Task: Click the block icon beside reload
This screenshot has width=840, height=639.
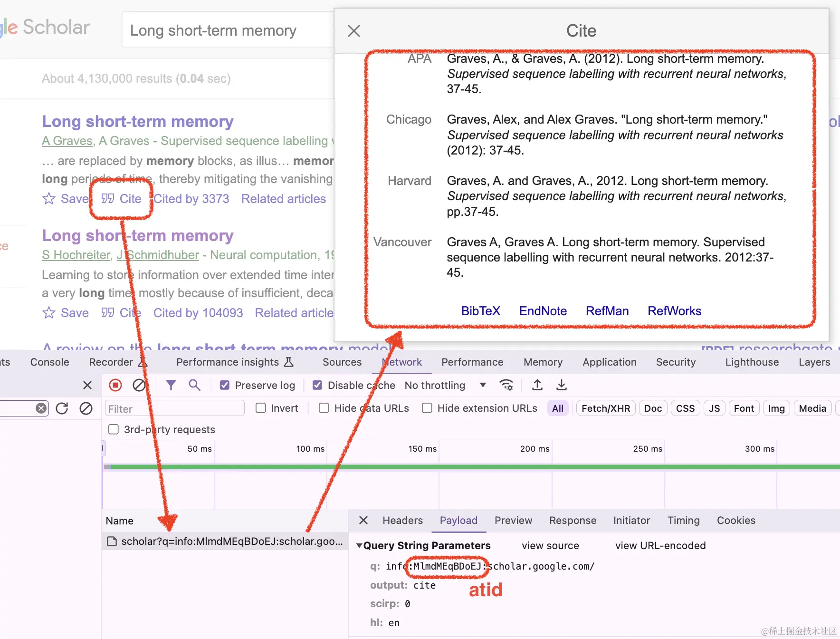Action: [86, 408]
